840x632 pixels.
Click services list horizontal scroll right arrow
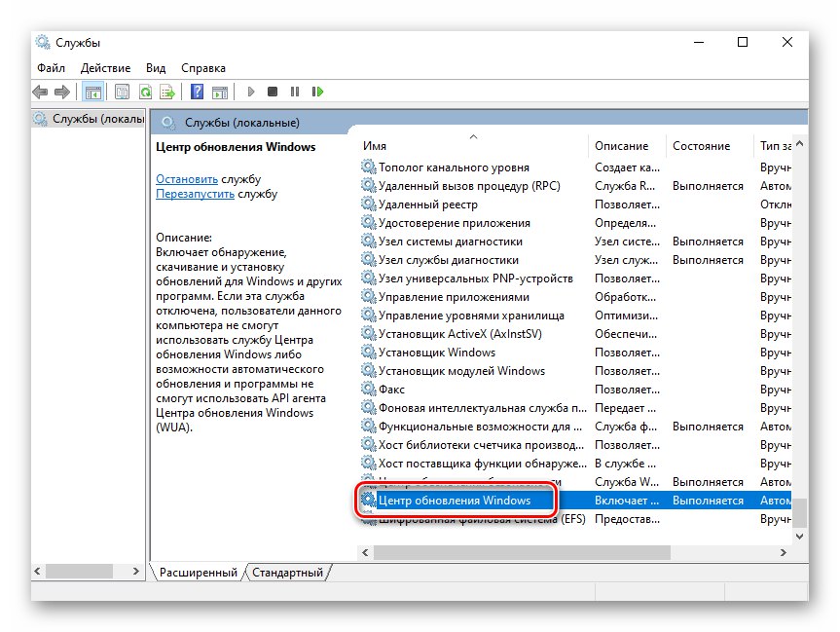(x=784, y=552)
